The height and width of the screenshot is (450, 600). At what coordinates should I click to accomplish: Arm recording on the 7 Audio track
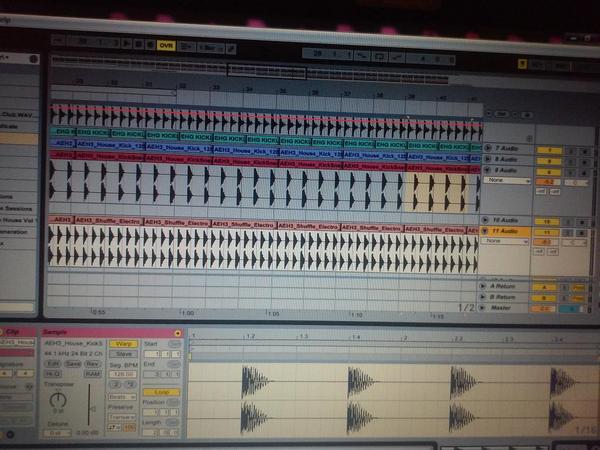(585, 152)
